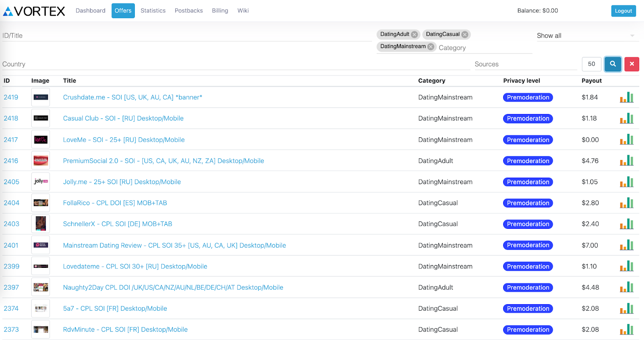Open the Billing page
Screen dimensions: 644x340
click(220, 10)
